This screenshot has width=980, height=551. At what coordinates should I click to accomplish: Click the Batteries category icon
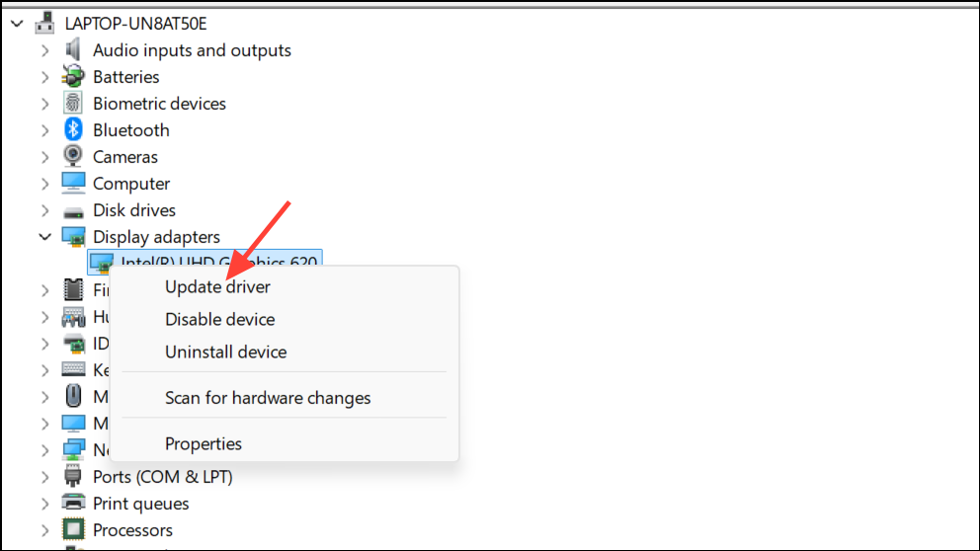73,76
